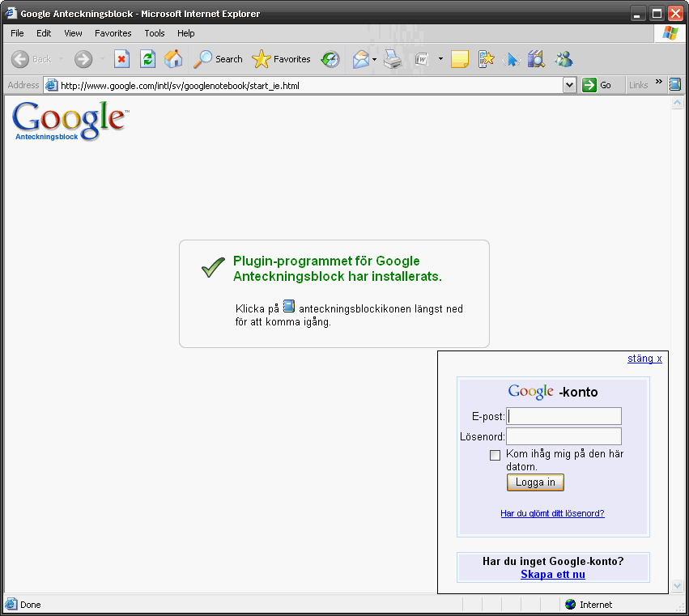Open the History toolbar icon

(330, 59)
